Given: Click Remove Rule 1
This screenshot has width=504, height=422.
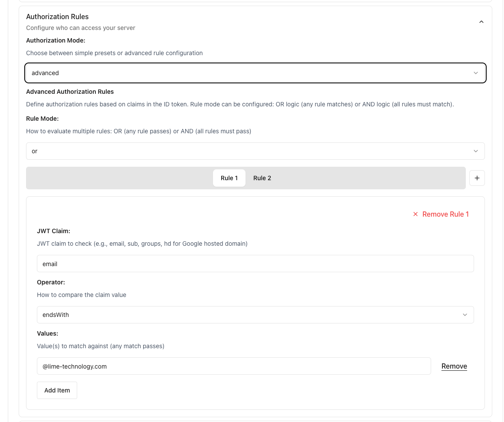Looking at the screenshot, I should click(x=445, y=214).
